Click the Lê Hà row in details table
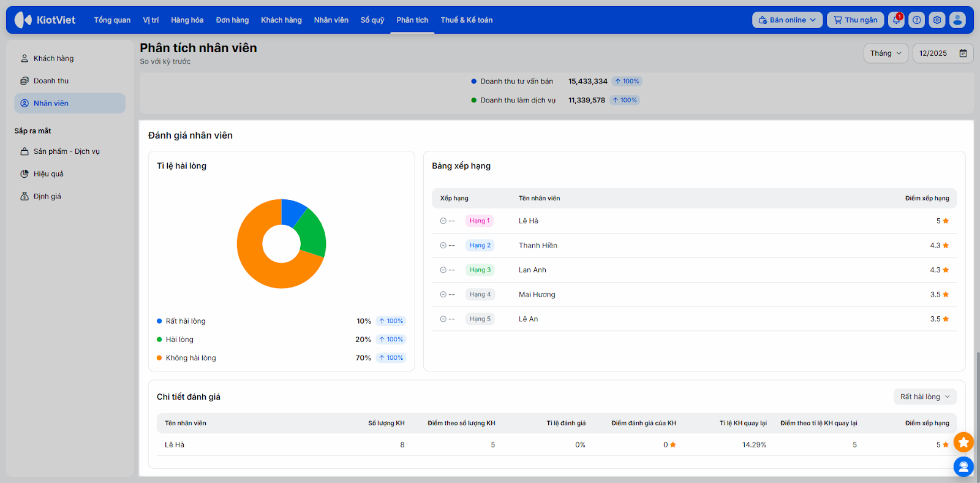The width and height of the screenshot is (980, 483). pyautogui.click(x=175, y=444)
